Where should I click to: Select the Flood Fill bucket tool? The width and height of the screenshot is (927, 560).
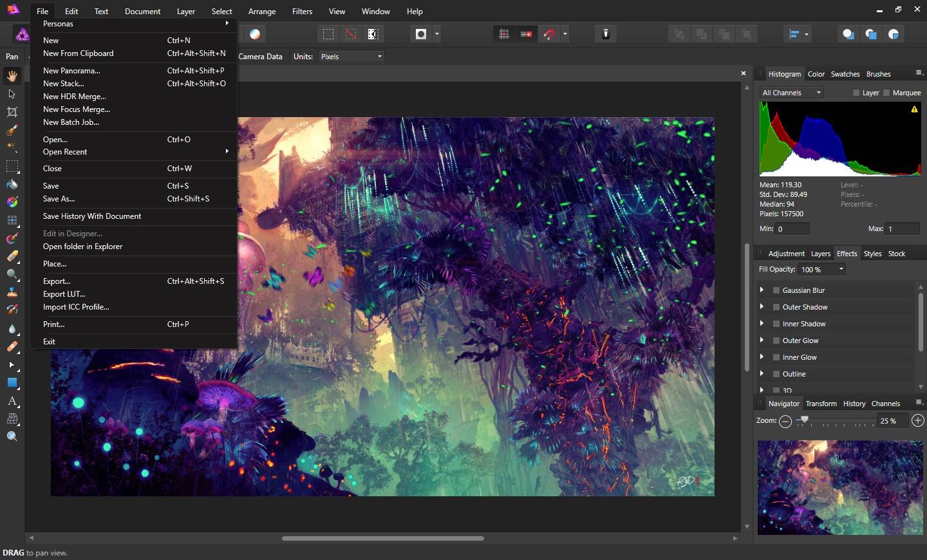tap(12, 184)
